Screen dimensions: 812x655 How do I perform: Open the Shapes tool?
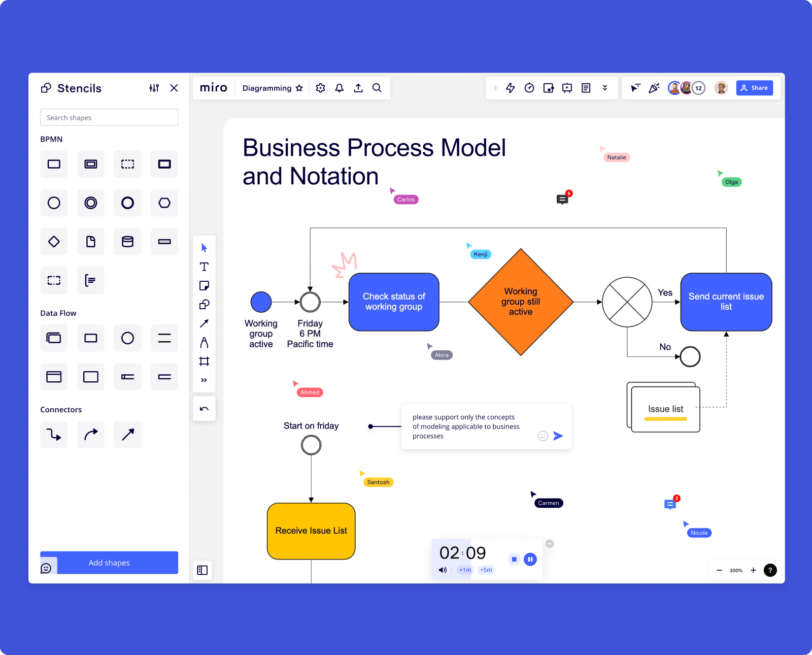coord(204,304)
